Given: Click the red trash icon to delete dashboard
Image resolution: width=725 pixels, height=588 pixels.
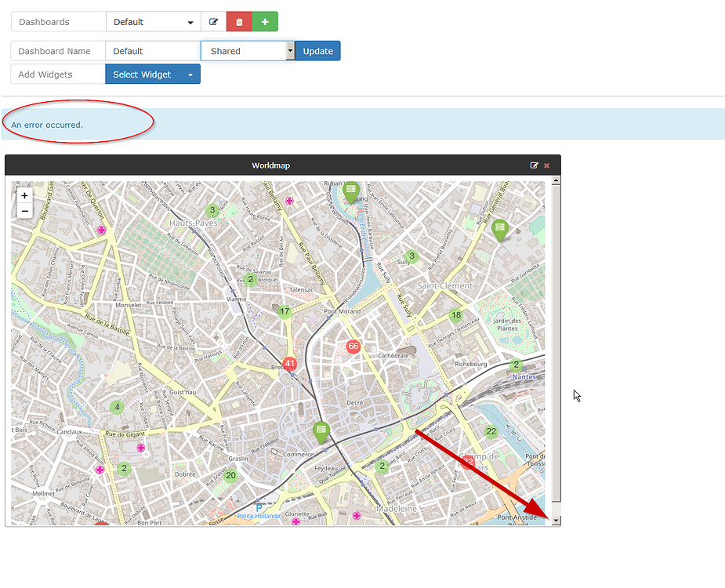Looking at the screenshot, I should 238,21.
